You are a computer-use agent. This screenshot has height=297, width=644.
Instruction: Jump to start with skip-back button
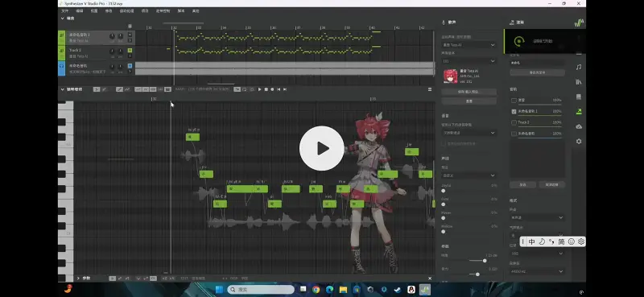[x=279, y=89]
